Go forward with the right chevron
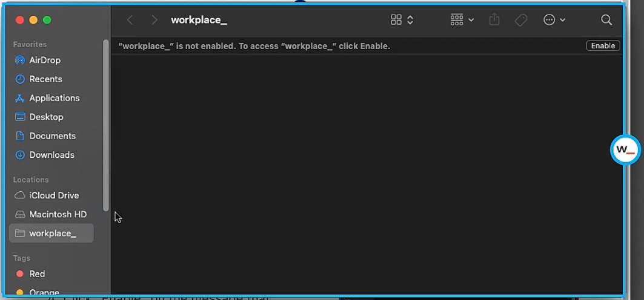The image size is (644, 300). [154, 20]
